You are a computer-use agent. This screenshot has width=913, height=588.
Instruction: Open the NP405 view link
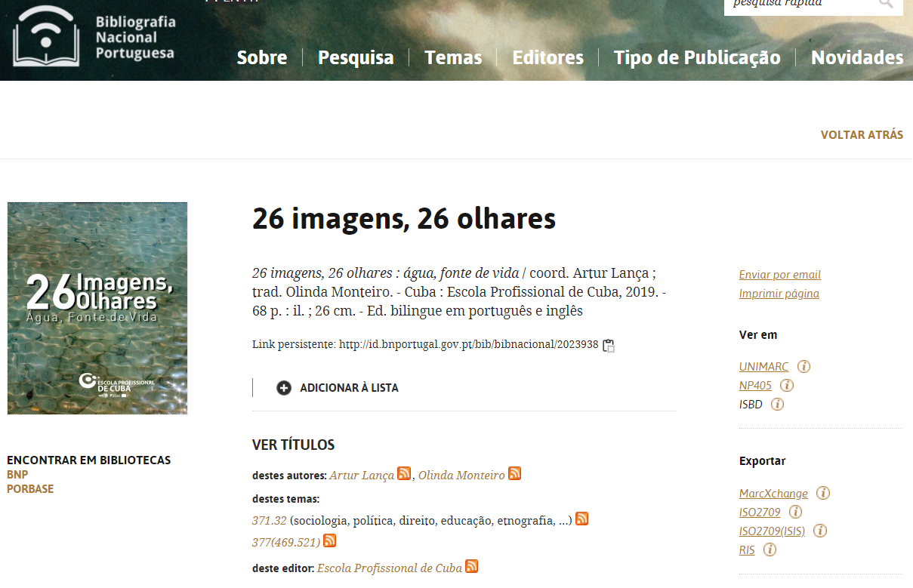coord(755,386)
